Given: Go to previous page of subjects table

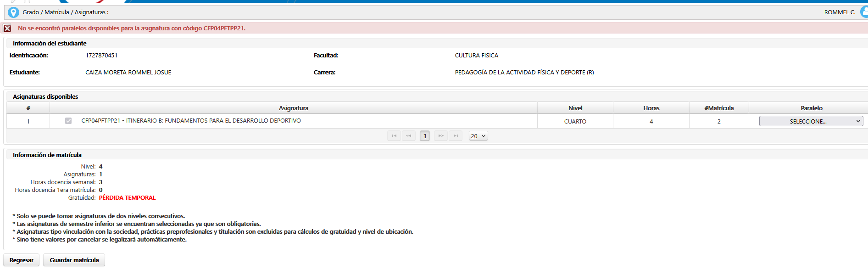Looking at the screenshot, I should click(x=409, y=136).
